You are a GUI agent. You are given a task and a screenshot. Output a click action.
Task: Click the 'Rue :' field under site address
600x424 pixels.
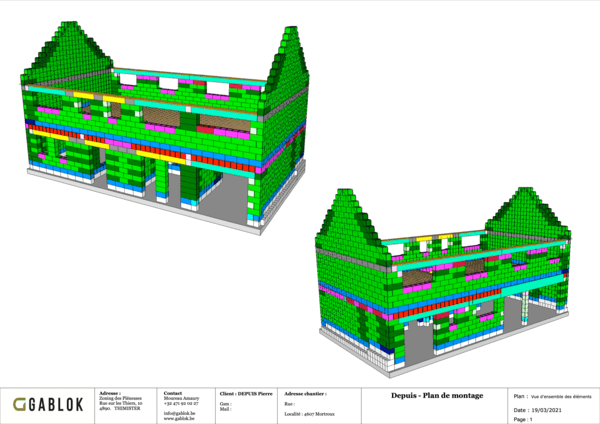click(x=289, y=404)
